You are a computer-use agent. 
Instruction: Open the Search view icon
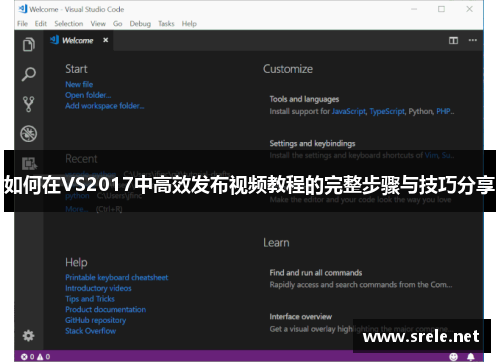[29, 74]
